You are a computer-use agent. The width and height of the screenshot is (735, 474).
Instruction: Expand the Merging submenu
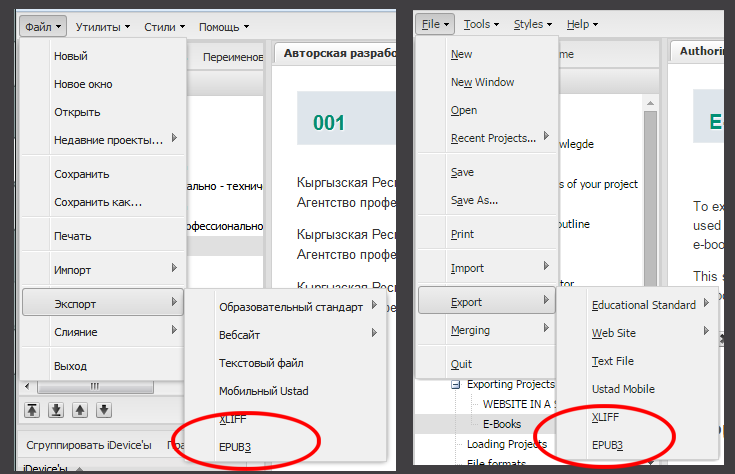tap(487, 330)
